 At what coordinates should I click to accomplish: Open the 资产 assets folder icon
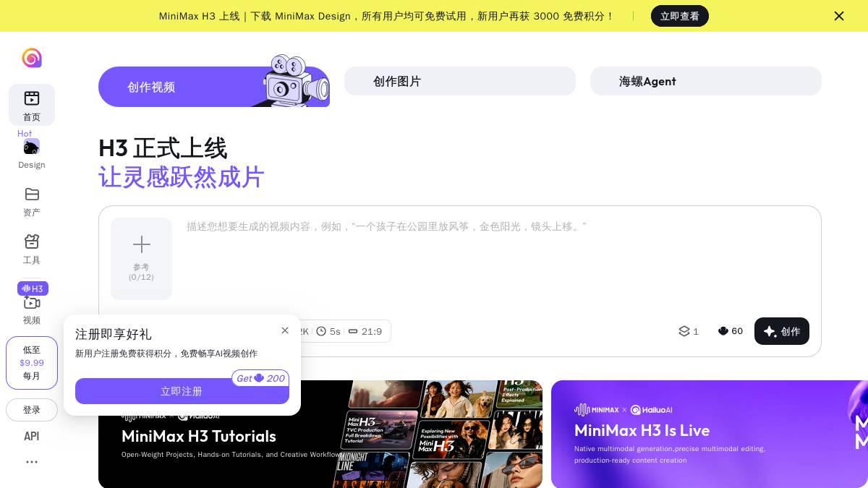[x=32, y=194]
